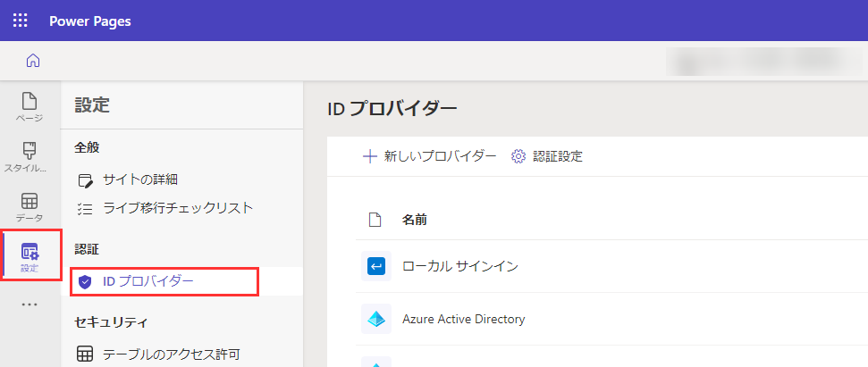Go to the Home icon
The height and width of the screenshot is (367, 868).
pyautogui.click(x=33, y=60)
